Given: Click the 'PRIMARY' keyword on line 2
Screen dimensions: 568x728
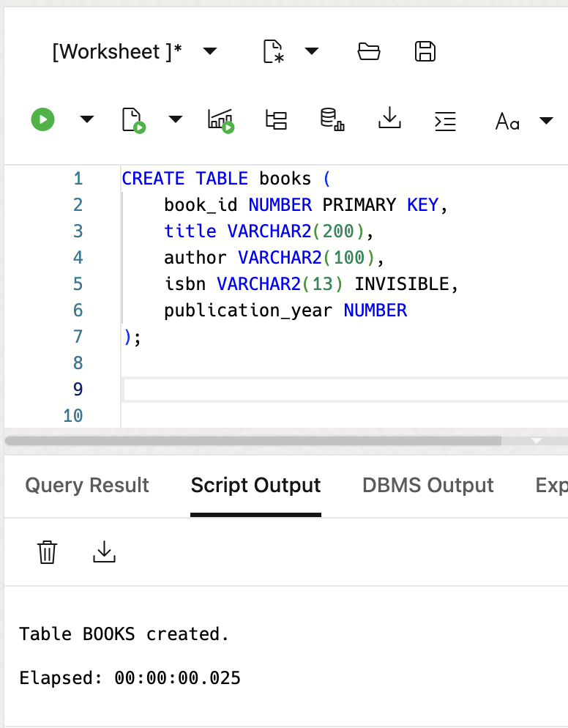Looking at the screenshot, I should [x=359, y=205].
